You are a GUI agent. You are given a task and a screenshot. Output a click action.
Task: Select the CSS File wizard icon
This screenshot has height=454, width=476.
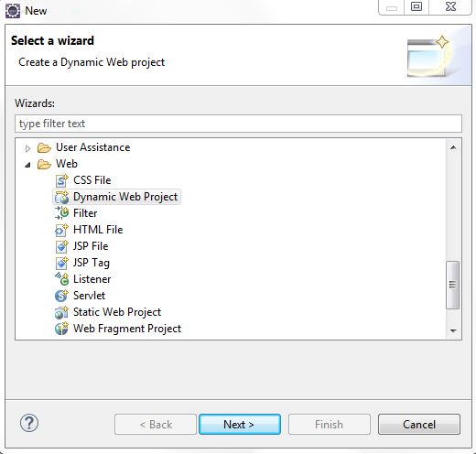click(x=61, y=180)
